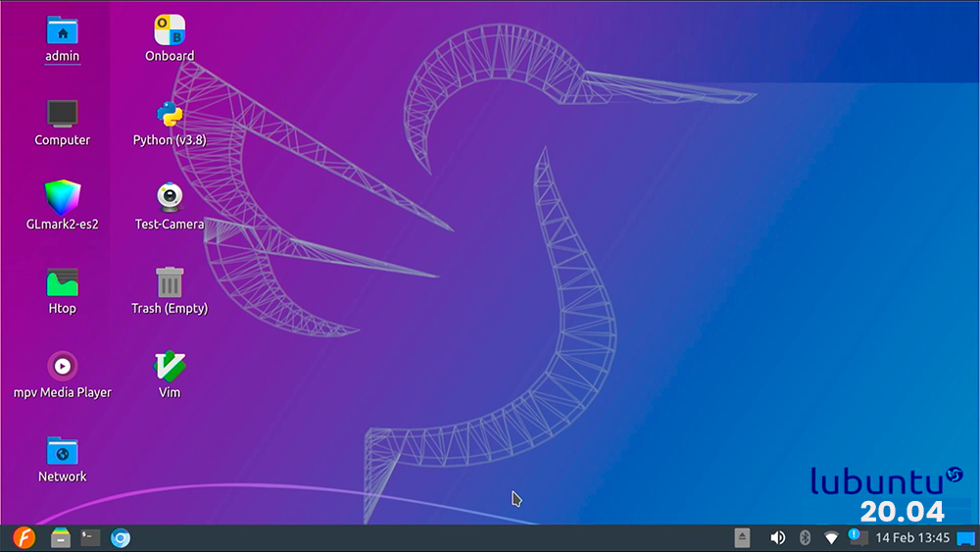Viewport: 980px width, 552px height.
Task: Launch the Chromium browser from the taskbar
Action: click(x=121, y=537)
